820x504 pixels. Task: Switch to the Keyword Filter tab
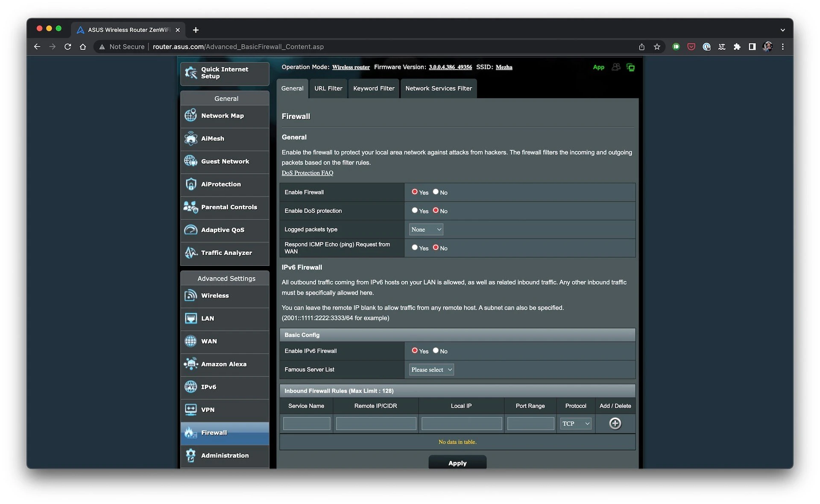point(374,88)
